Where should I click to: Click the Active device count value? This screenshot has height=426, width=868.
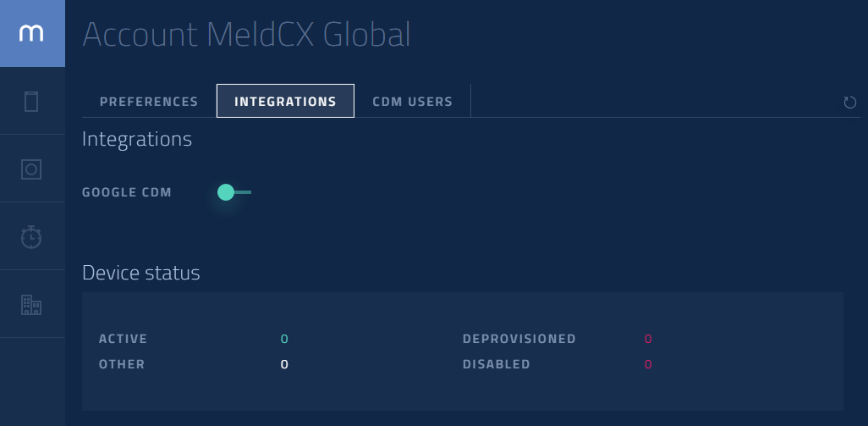284,339
